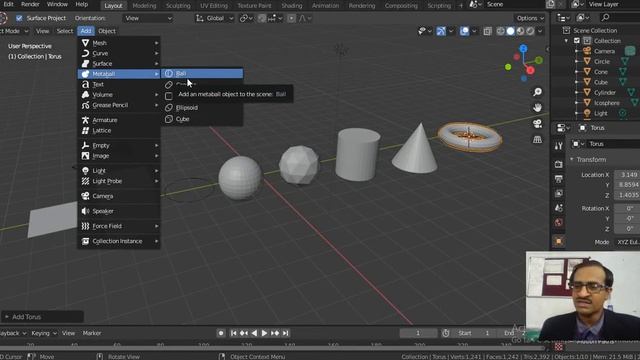
Task: Click the Location Z value field
Action: [627, 195]
